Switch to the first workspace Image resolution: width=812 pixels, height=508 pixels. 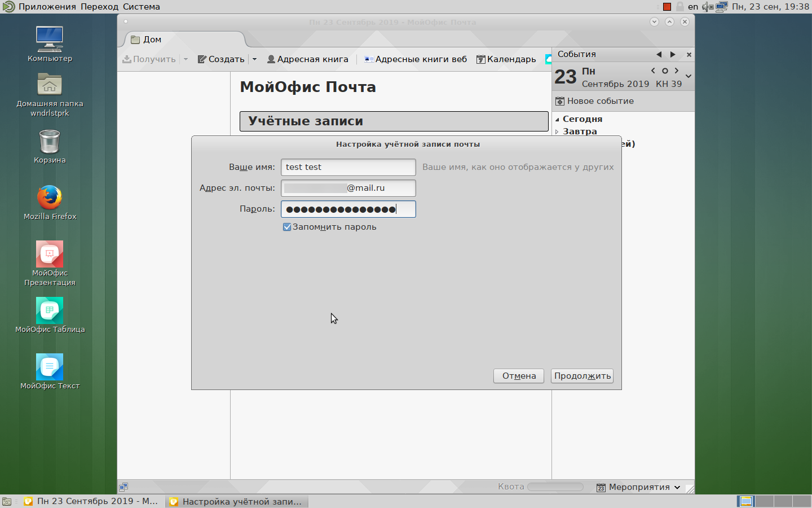pos(746,501)
